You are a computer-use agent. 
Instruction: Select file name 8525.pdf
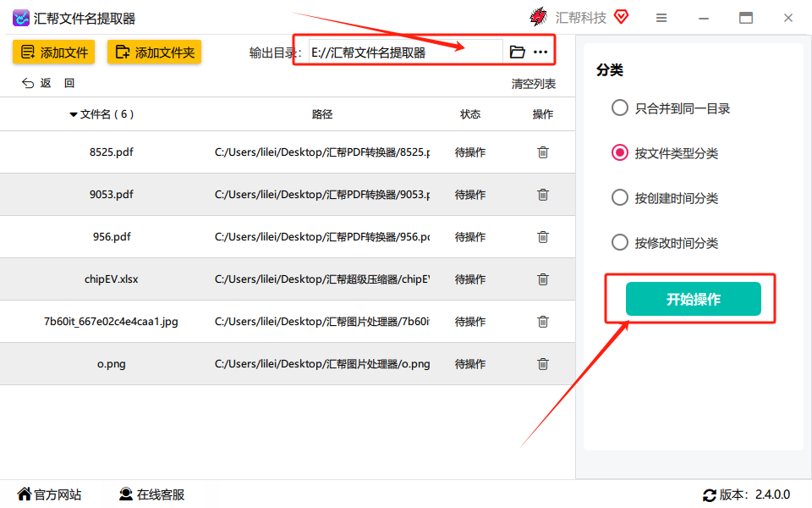click(112, 152)
